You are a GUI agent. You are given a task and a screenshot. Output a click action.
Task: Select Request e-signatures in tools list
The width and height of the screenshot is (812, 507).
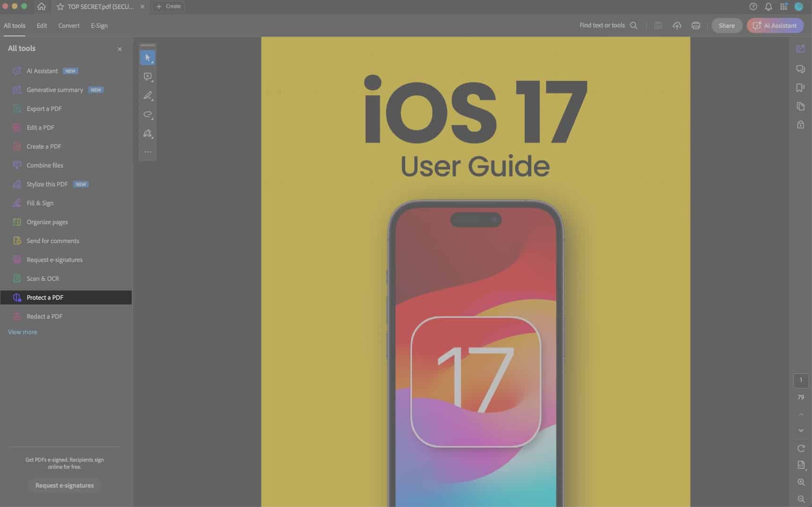click(66, 260)
